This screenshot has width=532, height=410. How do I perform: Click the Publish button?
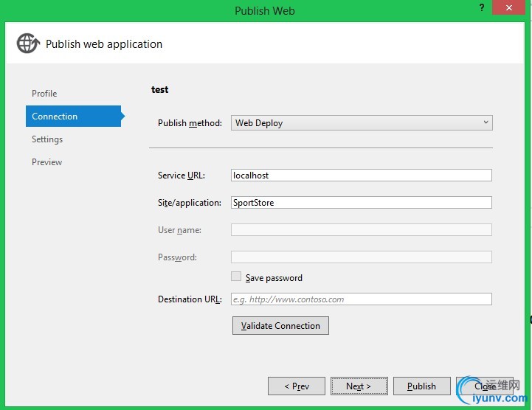(422, 386)
